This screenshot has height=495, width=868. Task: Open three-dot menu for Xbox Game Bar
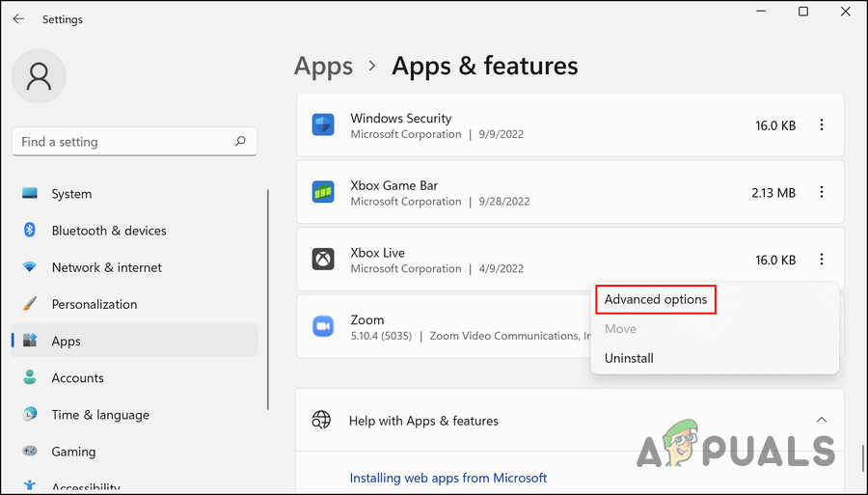[822, 192]
